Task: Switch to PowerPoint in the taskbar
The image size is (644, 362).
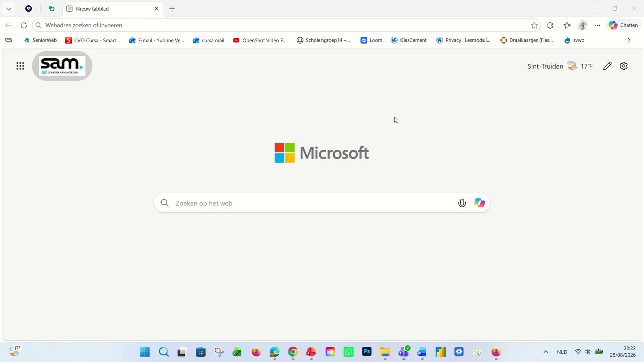Action: 311,352
